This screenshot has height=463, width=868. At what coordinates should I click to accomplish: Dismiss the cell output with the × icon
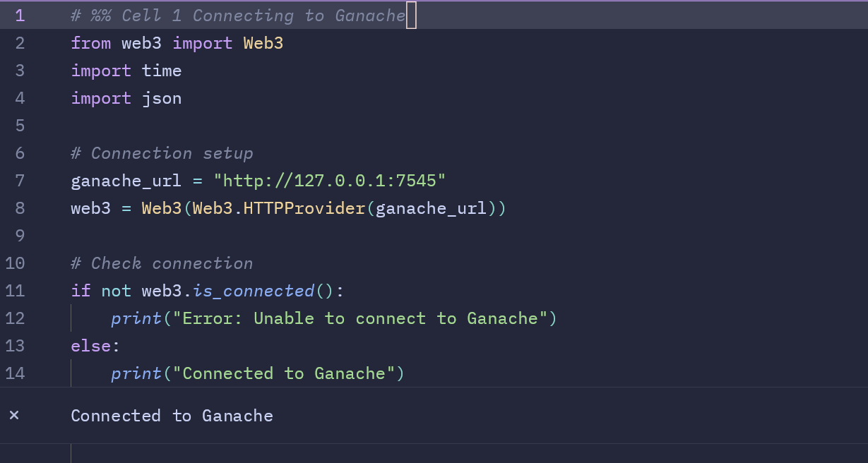pyautogui.click(x=14, y=416)
